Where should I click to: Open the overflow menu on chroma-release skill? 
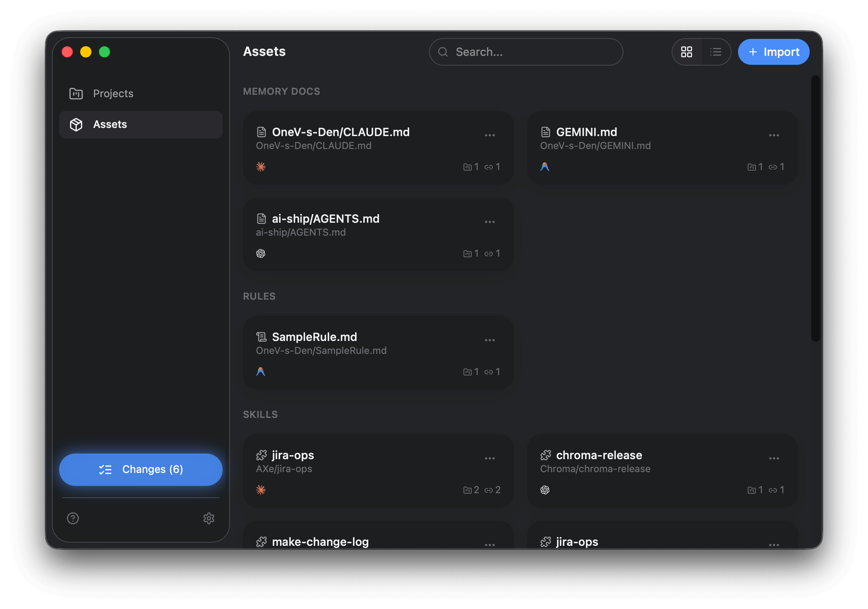[774, 458]
